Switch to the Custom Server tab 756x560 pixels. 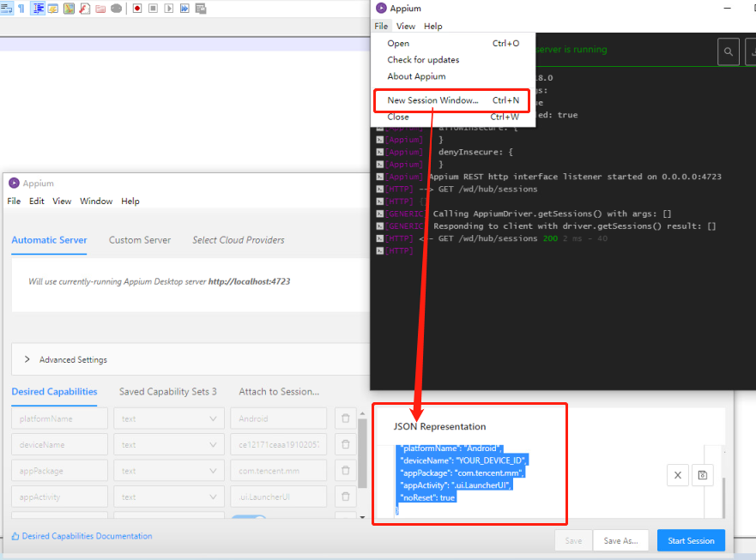pyautogui.click(x=140, y=240)
